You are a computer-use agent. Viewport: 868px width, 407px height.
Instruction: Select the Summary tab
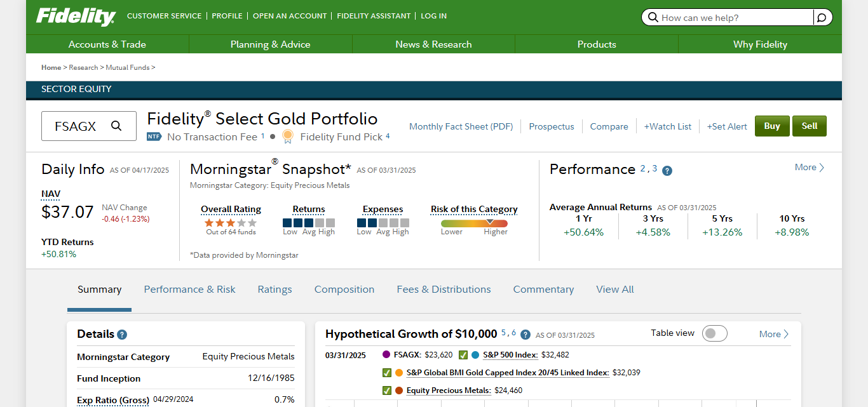[99, 290]
